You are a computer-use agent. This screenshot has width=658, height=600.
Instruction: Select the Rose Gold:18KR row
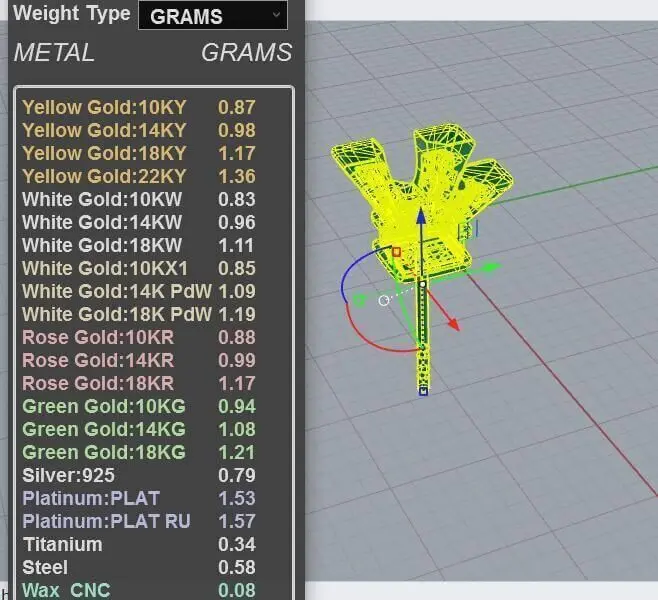click(x=139, y=383)
